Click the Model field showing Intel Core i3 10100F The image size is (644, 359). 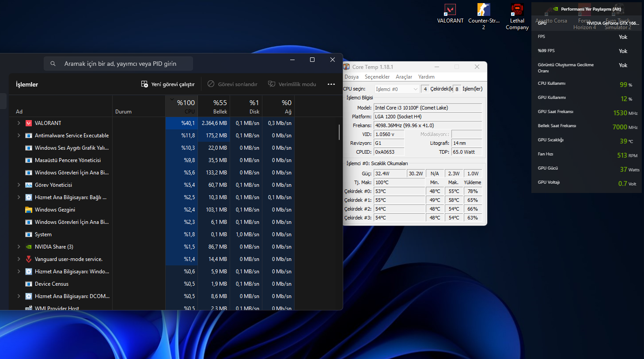tap(428, 108)
